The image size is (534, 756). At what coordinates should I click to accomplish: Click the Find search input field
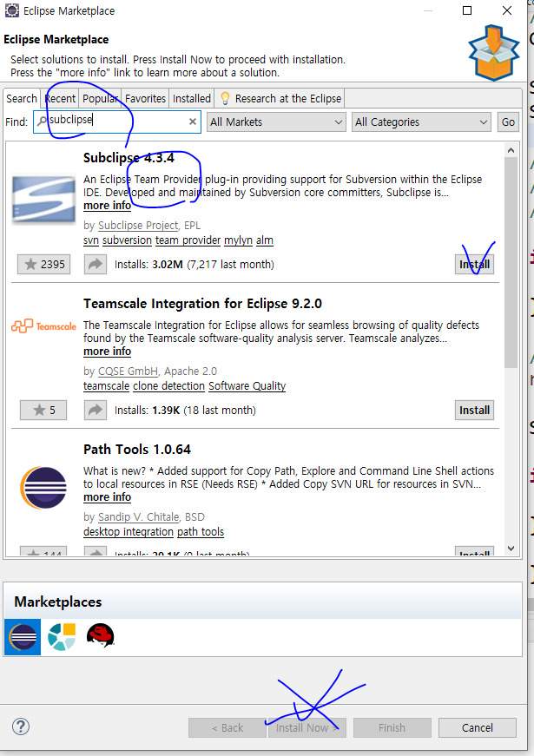117,122
